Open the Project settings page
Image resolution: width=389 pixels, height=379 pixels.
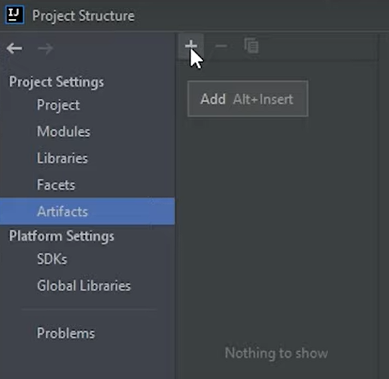(58, 105)
